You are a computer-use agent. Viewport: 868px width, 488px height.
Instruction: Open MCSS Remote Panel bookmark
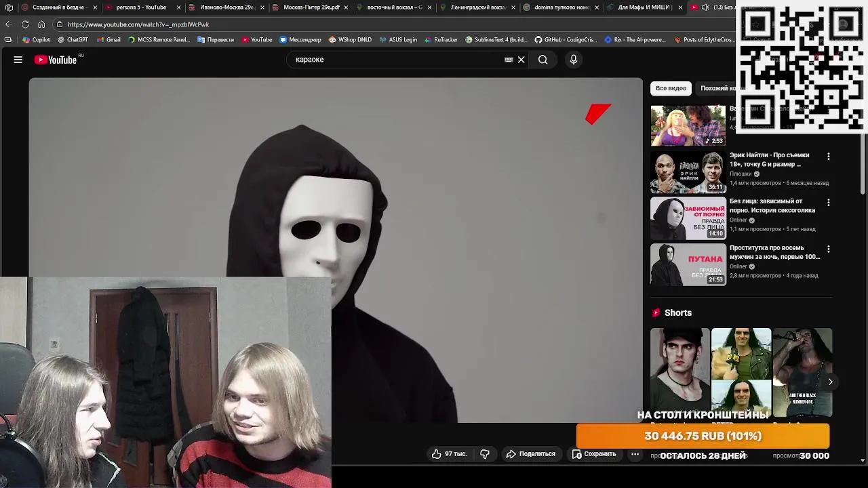pyautogui.click(x=159, y=40)
